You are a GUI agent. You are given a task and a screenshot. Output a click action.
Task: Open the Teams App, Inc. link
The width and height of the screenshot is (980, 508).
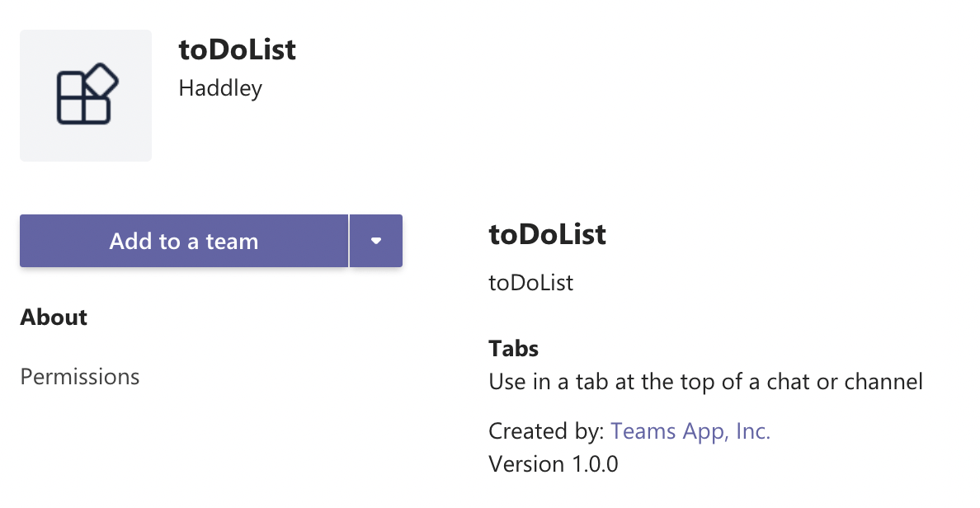tap(690, 431)
